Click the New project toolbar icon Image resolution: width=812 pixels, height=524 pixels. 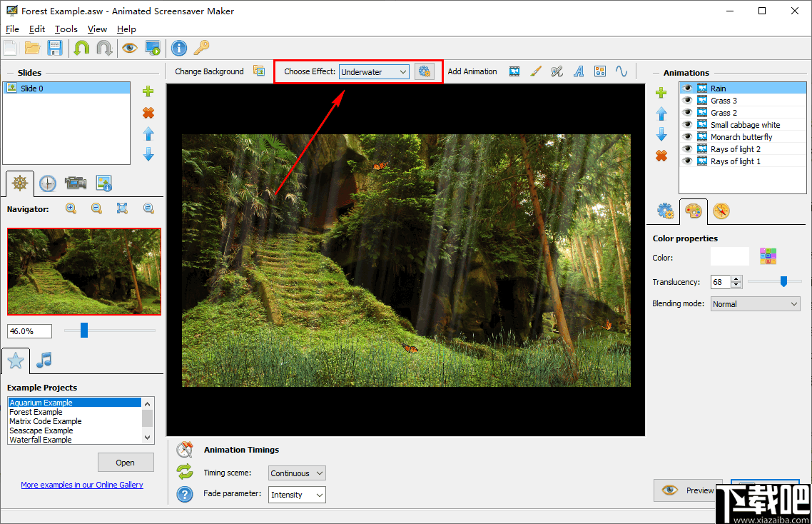(11, 49)
